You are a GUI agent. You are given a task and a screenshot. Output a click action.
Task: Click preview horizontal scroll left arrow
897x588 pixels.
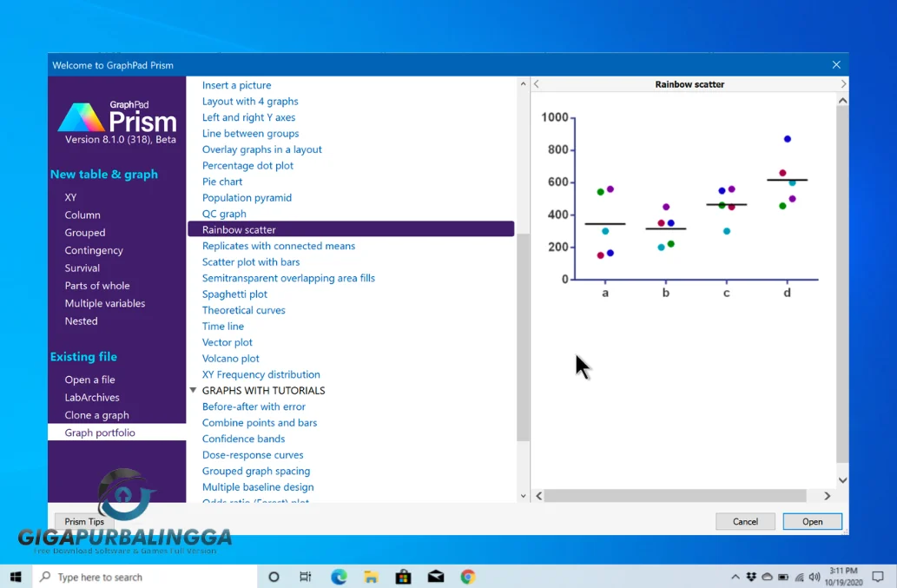pyautogui.click(x=539, y=496)
